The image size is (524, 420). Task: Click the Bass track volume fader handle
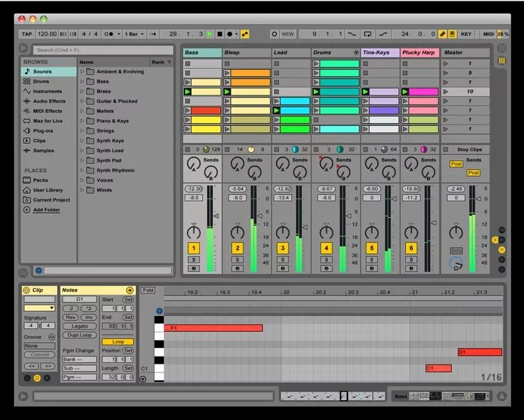[x=216, y=216]
